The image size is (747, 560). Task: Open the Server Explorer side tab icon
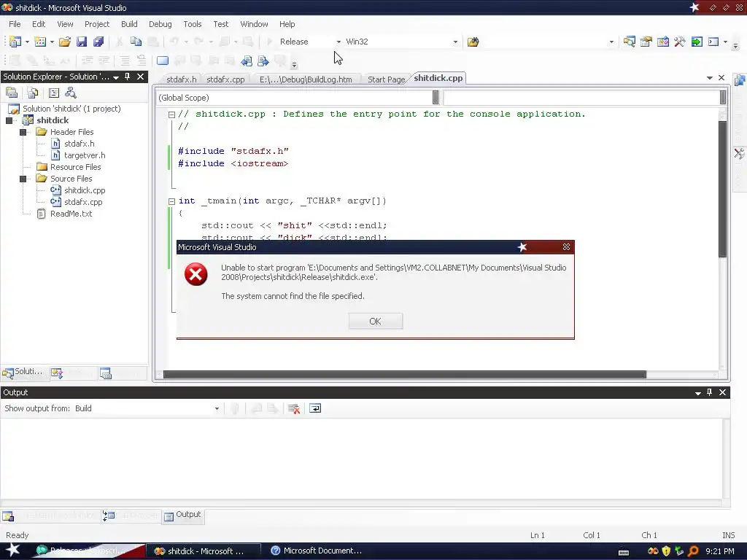pos(740,80)
